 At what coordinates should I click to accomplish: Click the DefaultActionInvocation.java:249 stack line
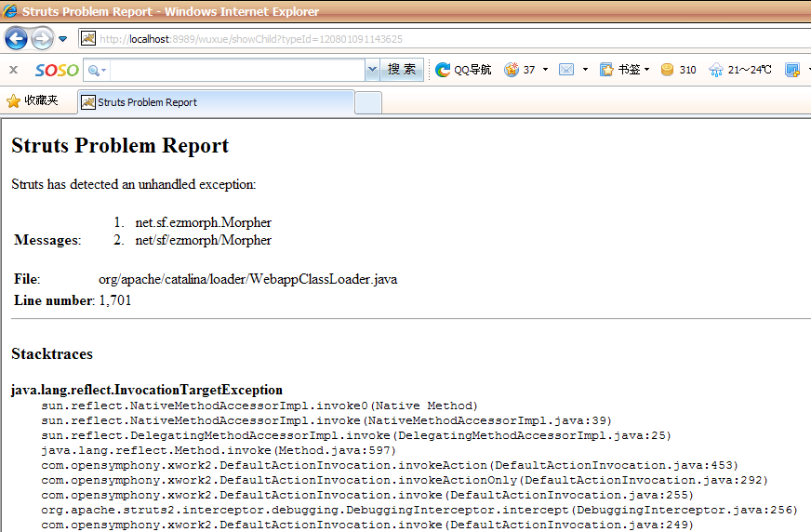coord(367,525)
